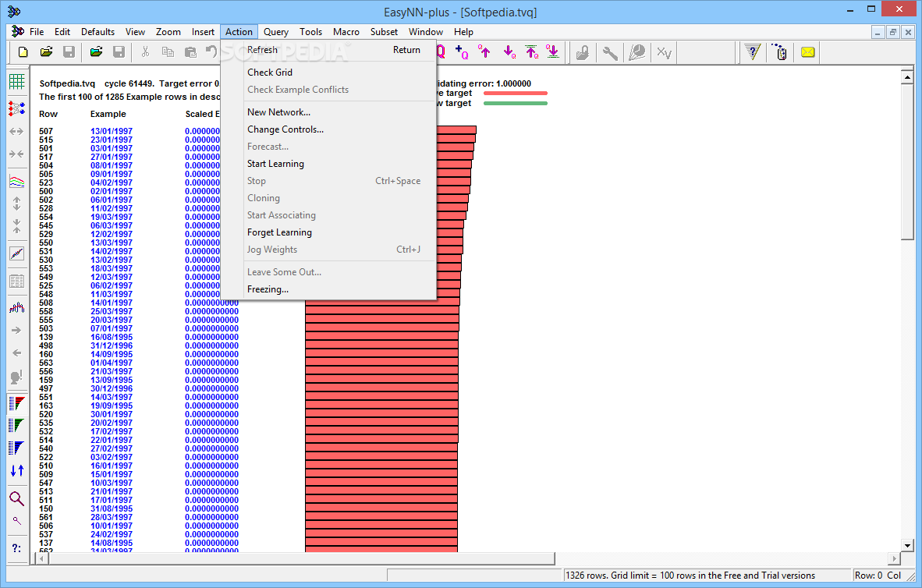
Task: Click the large magnifier zoom icon
Action: tap(17, 498)
